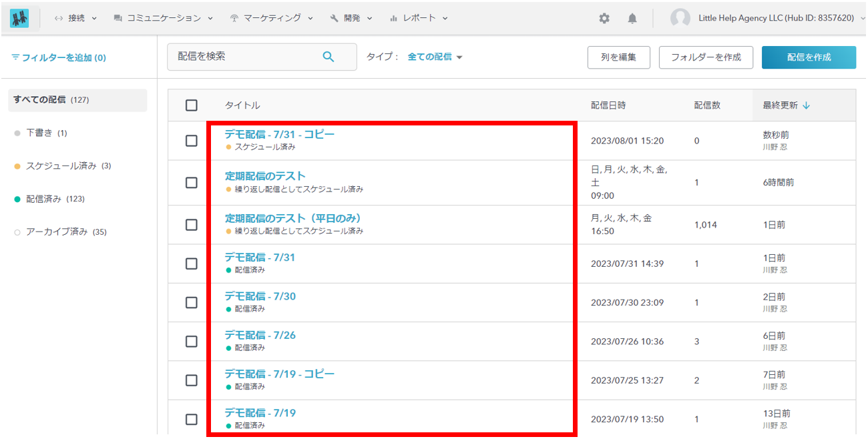Screen dimensions: 868x443
Task: Check the box for デモ配信 - 7/31 - コピー
Action: [192, 141]
